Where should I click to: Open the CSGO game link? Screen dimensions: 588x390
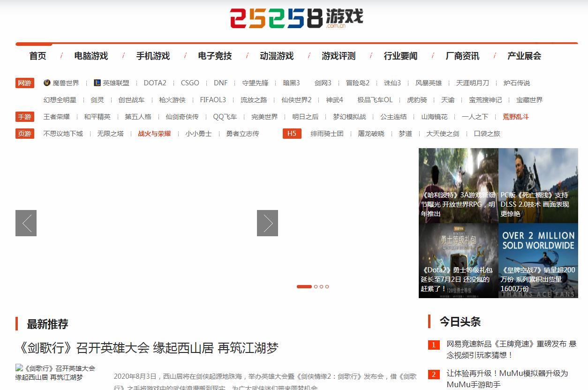click(190, 83)
